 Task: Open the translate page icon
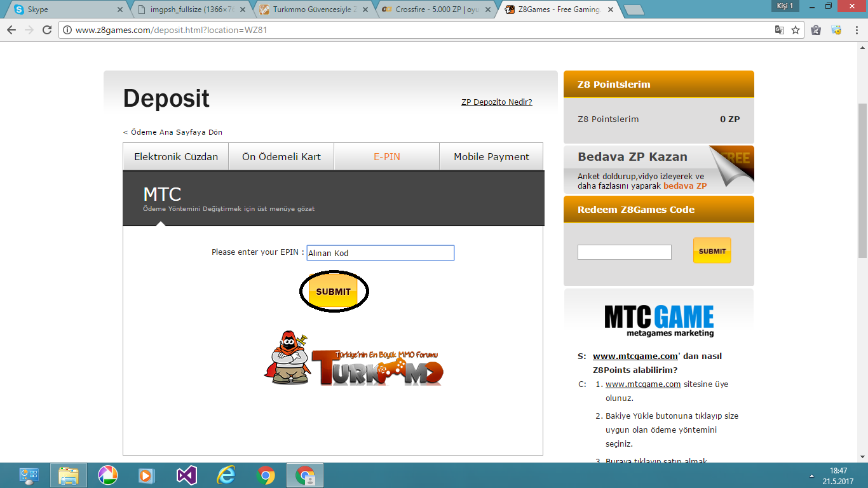click(x=780, y=30)
